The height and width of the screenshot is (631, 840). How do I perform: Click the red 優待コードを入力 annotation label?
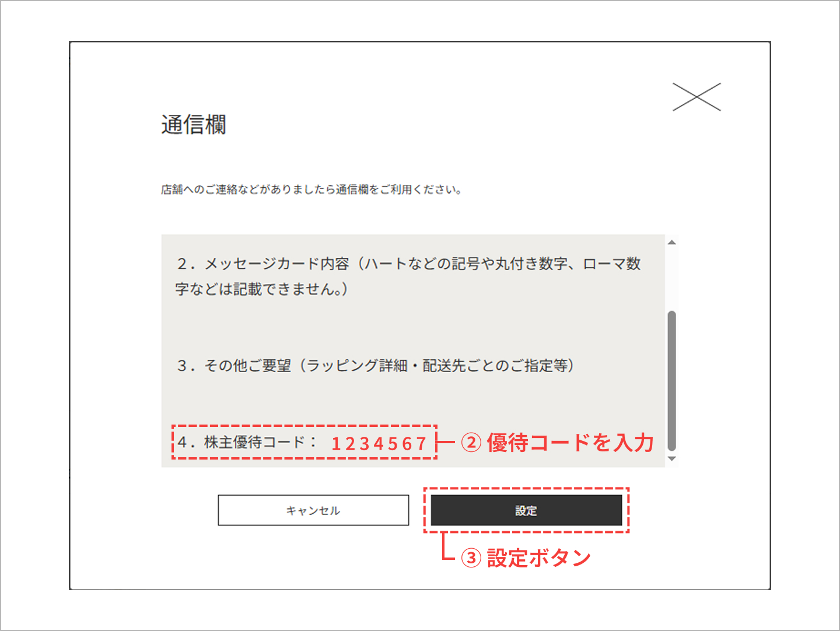(x=570, y=443)
